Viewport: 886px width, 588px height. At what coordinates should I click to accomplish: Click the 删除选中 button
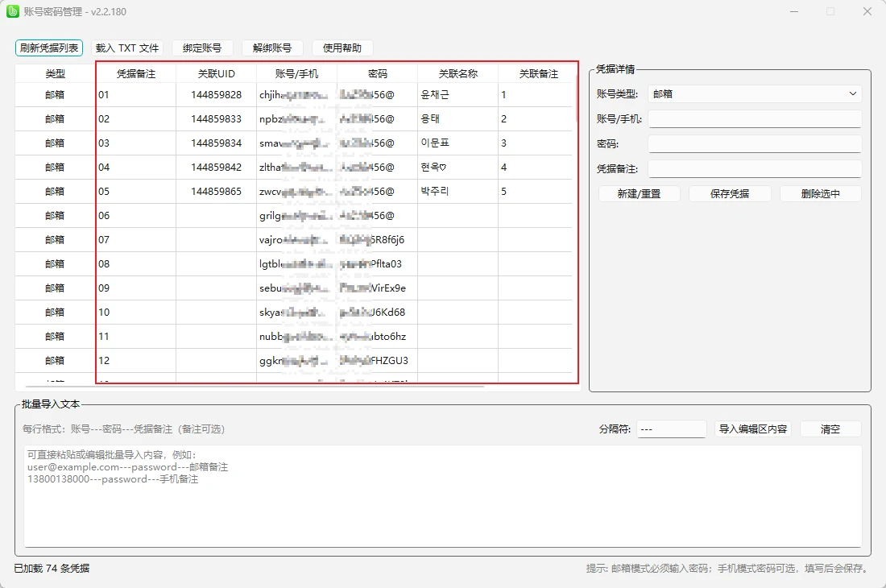pos(821,194)
